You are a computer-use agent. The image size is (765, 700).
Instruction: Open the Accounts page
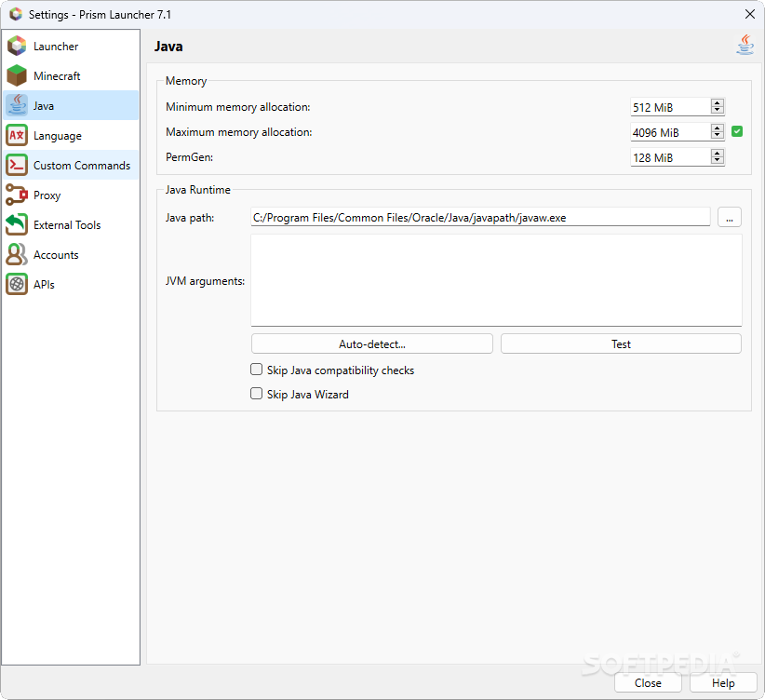71,255
